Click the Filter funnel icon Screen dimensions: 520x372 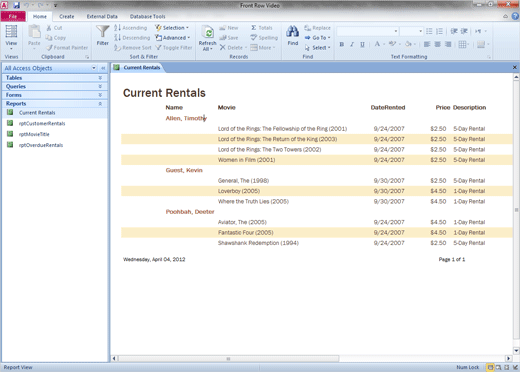pyautogui.click(x=102, y=31)
